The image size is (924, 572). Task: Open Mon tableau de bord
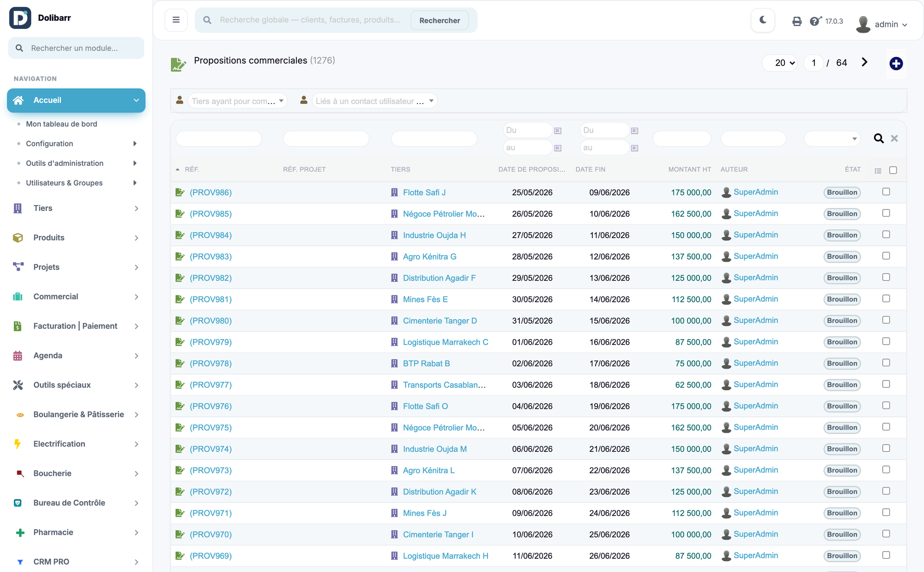coord(61,124)
